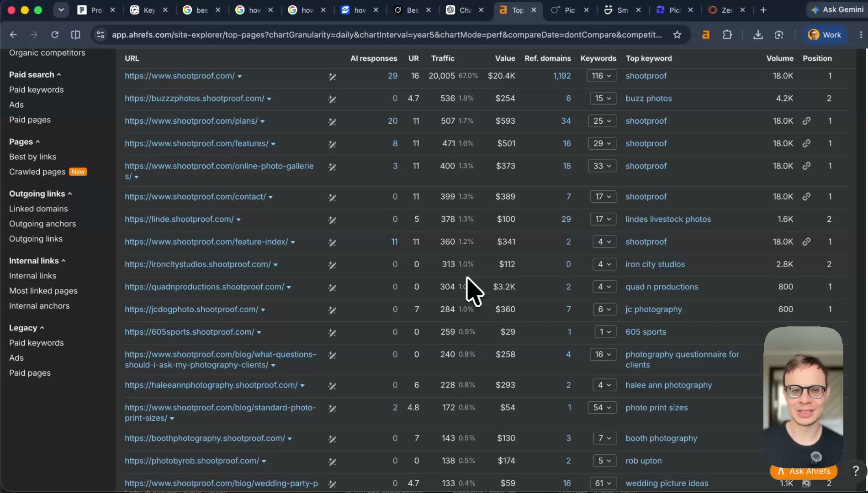The image size is (868, 493).
Task: Open the 116 keywords dropdown for shootproof.com
Action: pyautogui.click(x=601, y=76)
